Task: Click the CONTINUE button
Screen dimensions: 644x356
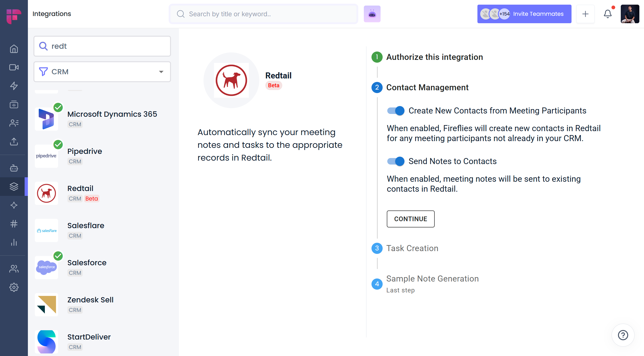Action: point(410,219)
